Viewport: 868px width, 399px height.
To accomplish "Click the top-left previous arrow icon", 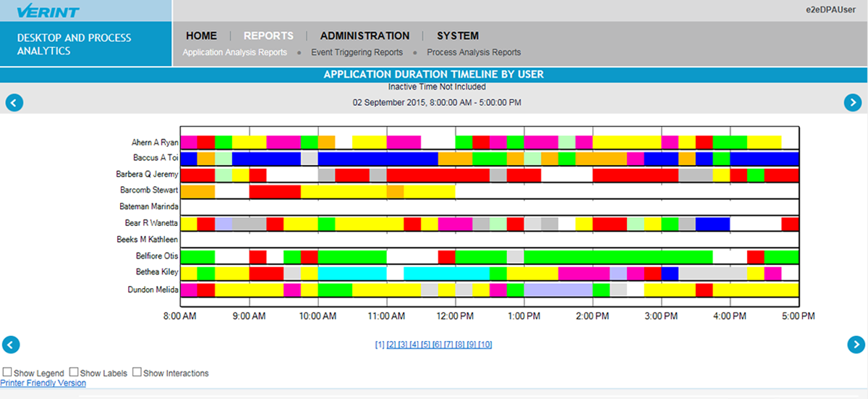I will point(14,103).
